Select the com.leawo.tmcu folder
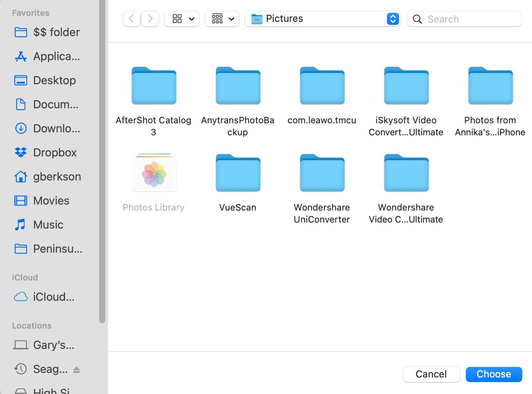 click(x=322, y=96)
